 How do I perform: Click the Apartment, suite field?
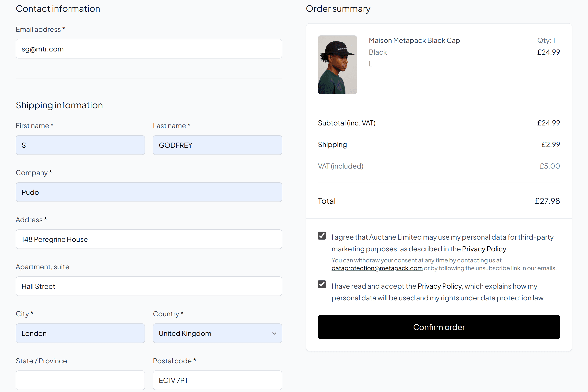149,286
